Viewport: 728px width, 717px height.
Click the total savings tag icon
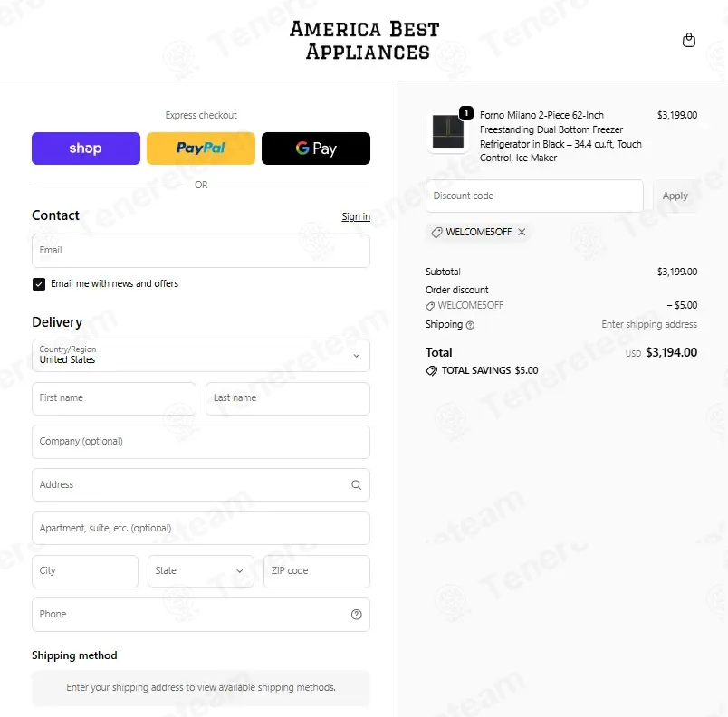point(431,370)
